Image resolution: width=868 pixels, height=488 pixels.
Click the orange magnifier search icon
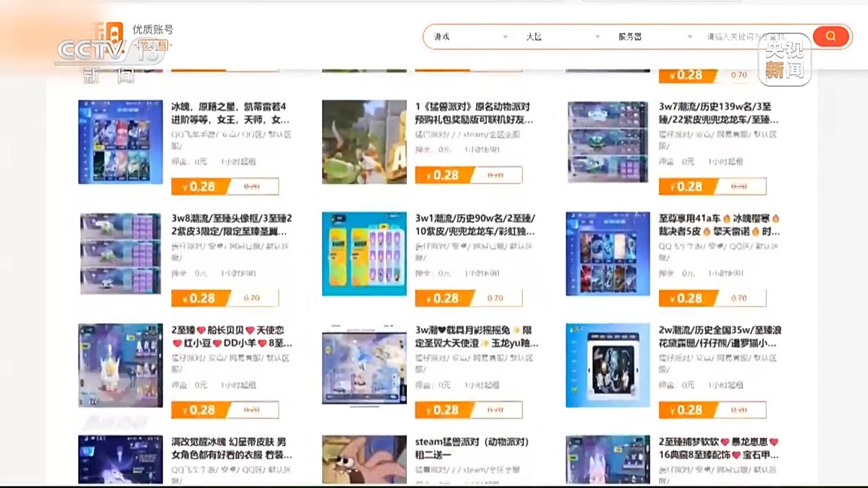(x=831, y=36)
